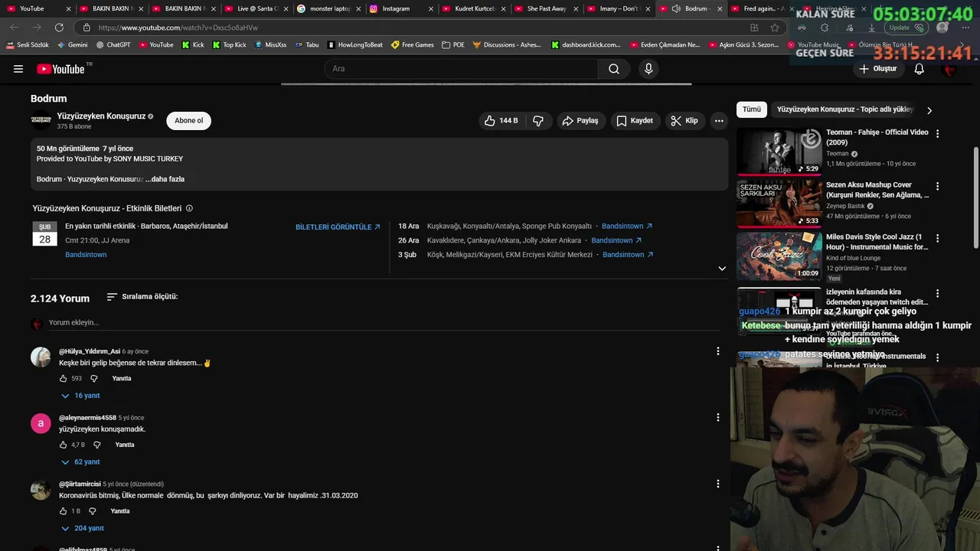This screenshot has height=551, width=980.
Task: Expand the 16 yanıt replies
Action: 81,396
